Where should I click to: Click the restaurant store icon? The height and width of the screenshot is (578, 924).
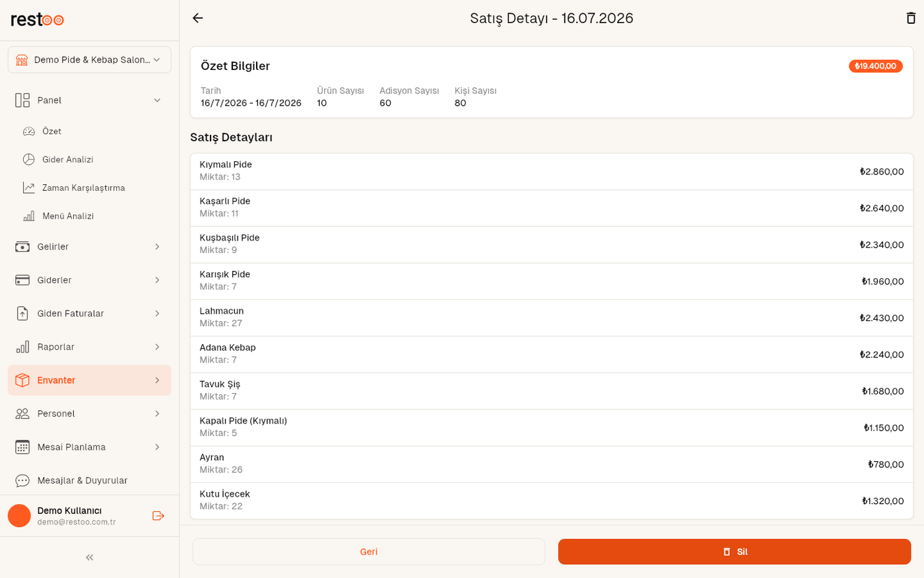tap(22, 60)
